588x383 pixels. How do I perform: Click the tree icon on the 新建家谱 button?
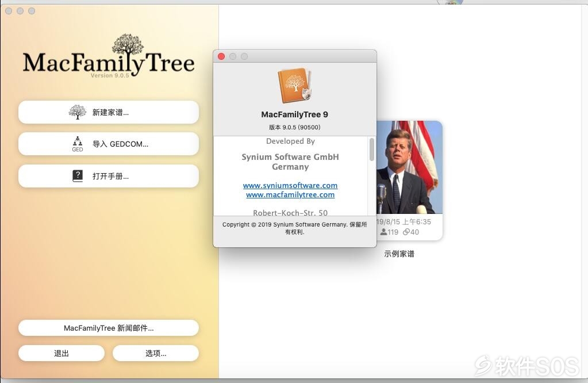click(x=77, y=112)
